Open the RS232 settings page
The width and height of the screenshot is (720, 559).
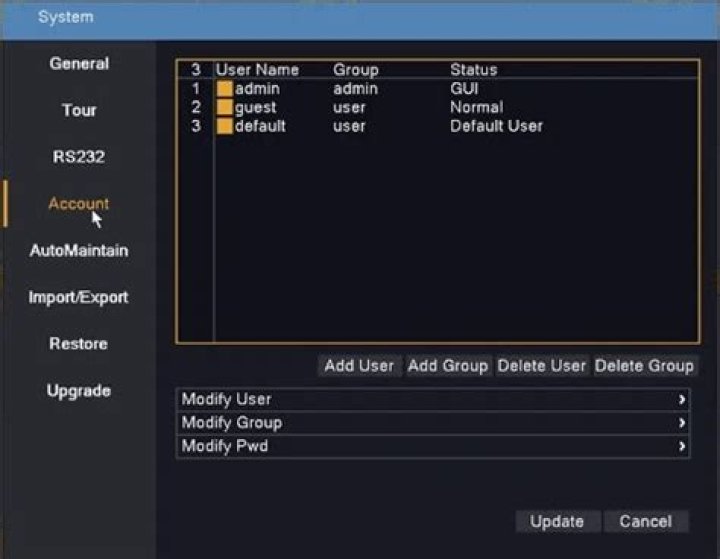coord(79,157)
